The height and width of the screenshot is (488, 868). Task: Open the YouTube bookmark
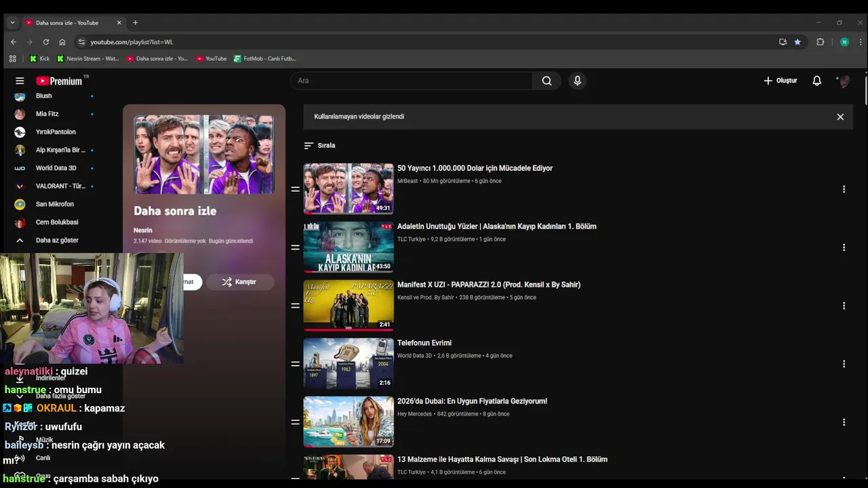(x=212, y=59)
